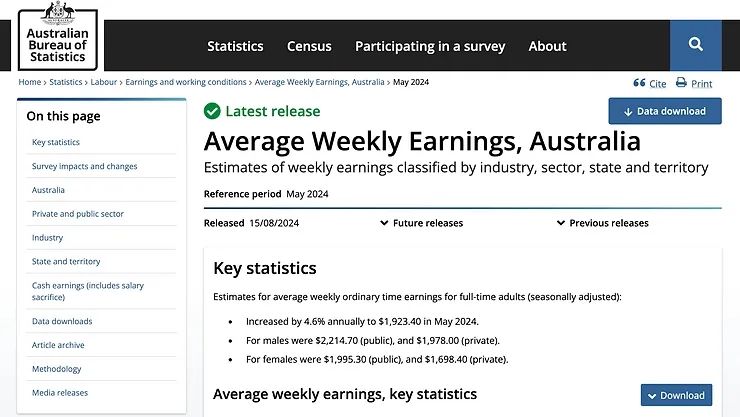Click the green Latest release checkmark icon

pyautogui.click(x=212, y=111)
